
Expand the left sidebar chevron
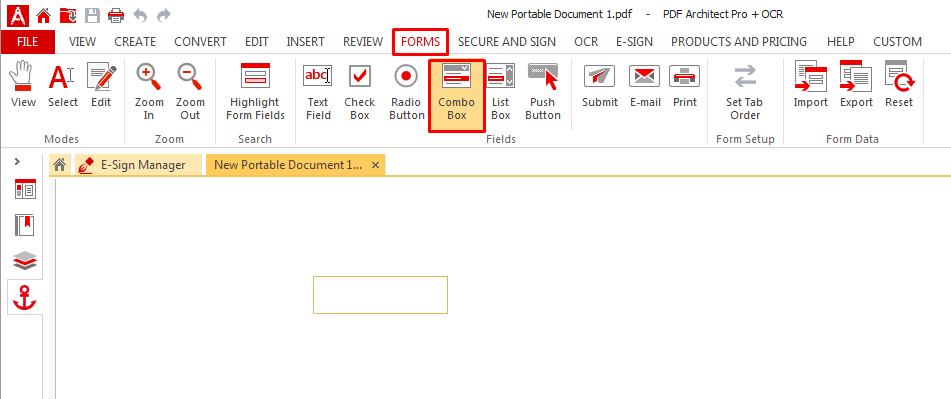click(18, 161)
